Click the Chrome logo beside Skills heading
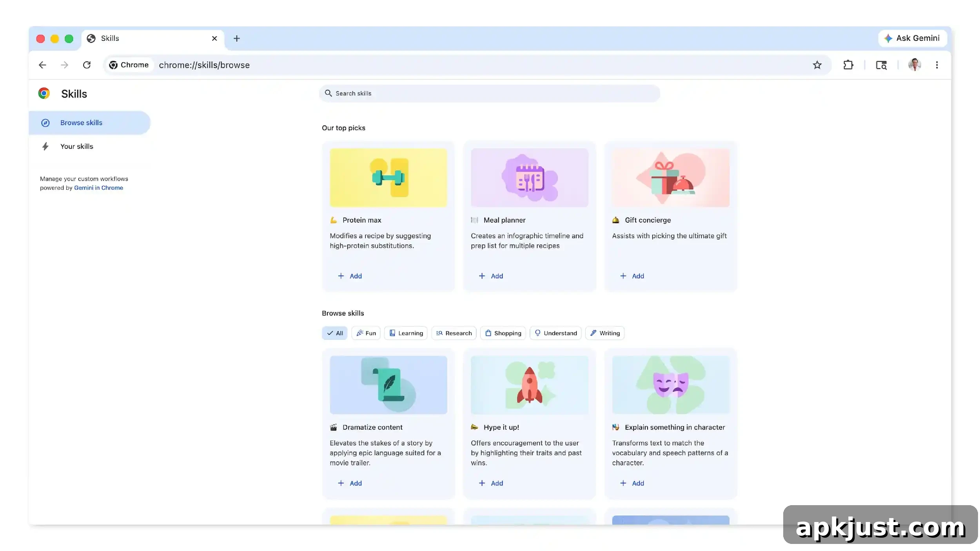 [x=44, y=93]
